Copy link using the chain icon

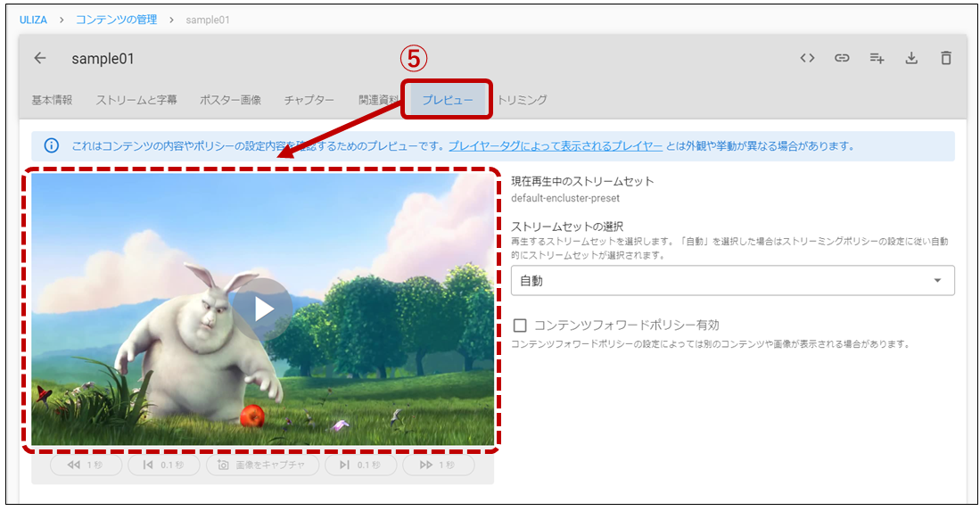pos(842,58)
